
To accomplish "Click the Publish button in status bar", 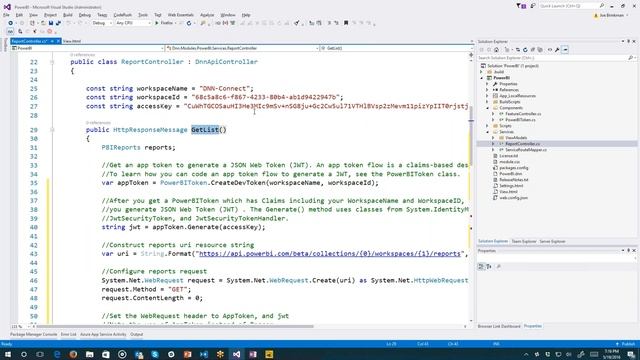I will point(625,344).
